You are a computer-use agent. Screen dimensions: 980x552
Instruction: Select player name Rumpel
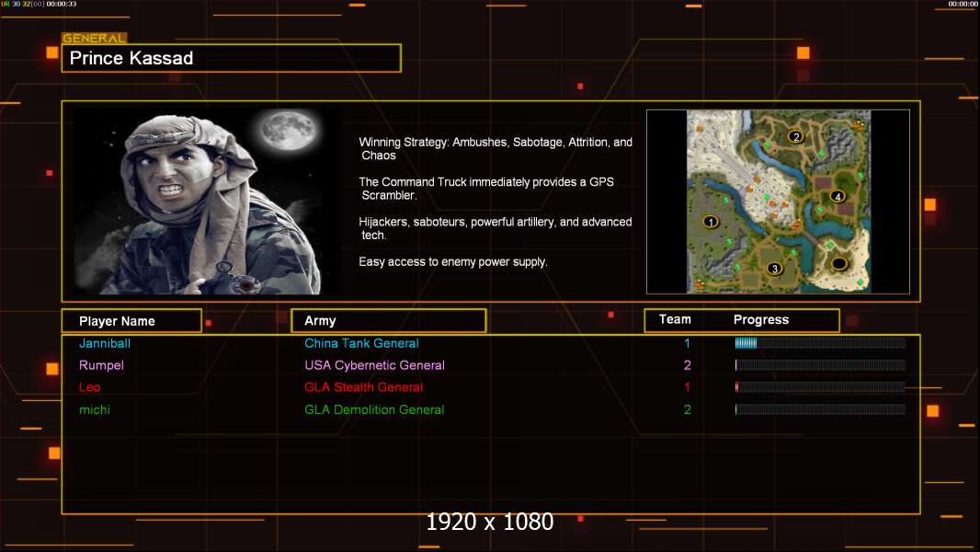coord(101,365)
